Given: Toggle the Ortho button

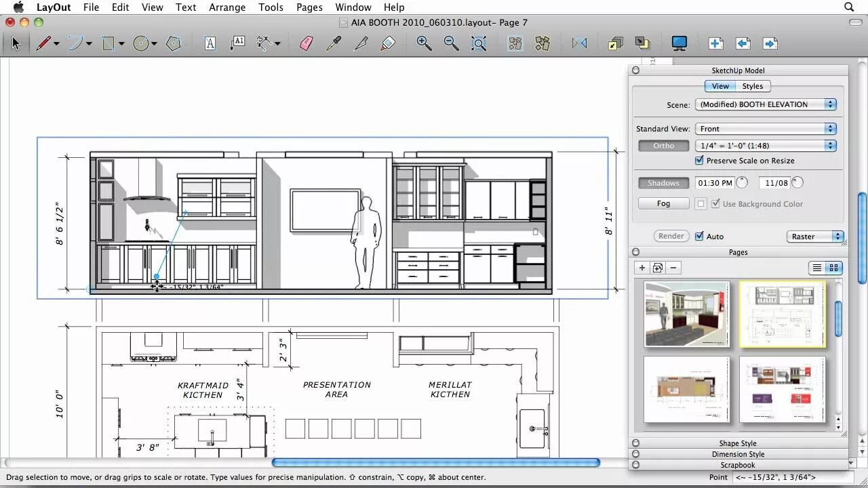Looking at the screenshot, I should tap(663, 145).
